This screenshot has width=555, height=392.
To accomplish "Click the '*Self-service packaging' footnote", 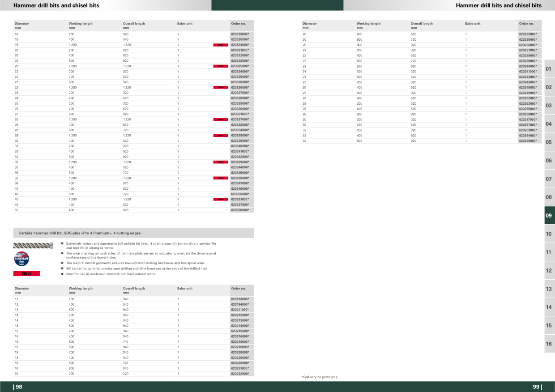I will click(x=320, y=377).
